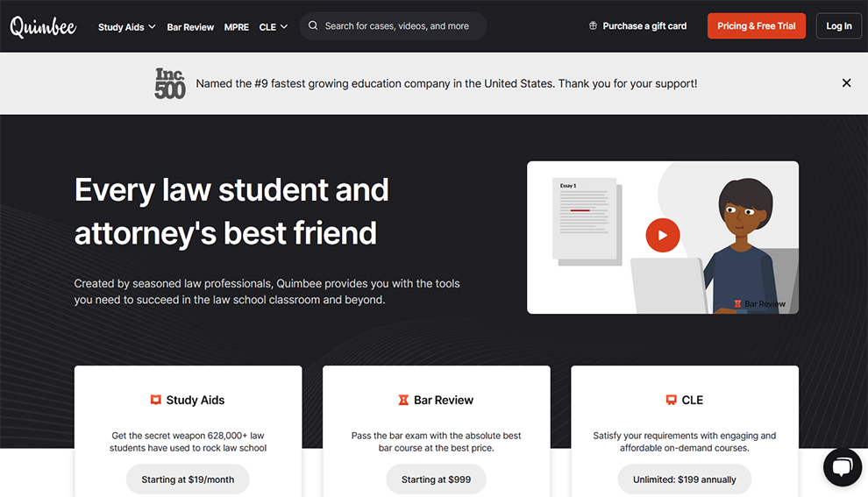This screenshot has height=497, width=868.
Task: Click the 'Satisfy your requirements' description
Action: tap(684, 442)
